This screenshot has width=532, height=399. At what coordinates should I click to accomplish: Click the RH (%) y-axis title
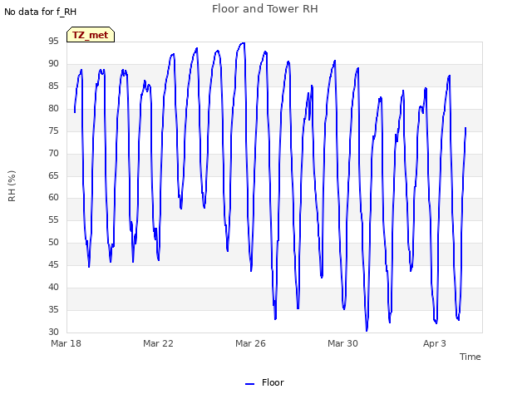pos(12,186)
